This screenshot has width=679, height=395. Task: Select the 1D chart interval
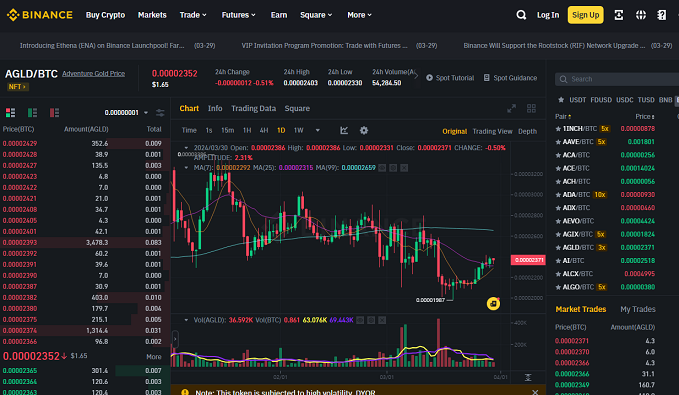[x=281, y=130]
